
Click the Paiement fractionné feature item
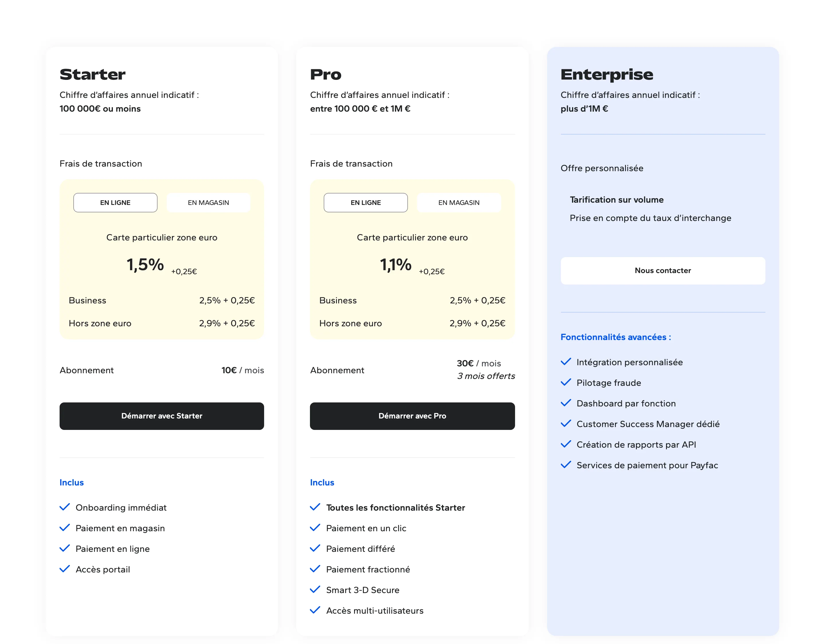pyautogui.click(x=368, y=569)
